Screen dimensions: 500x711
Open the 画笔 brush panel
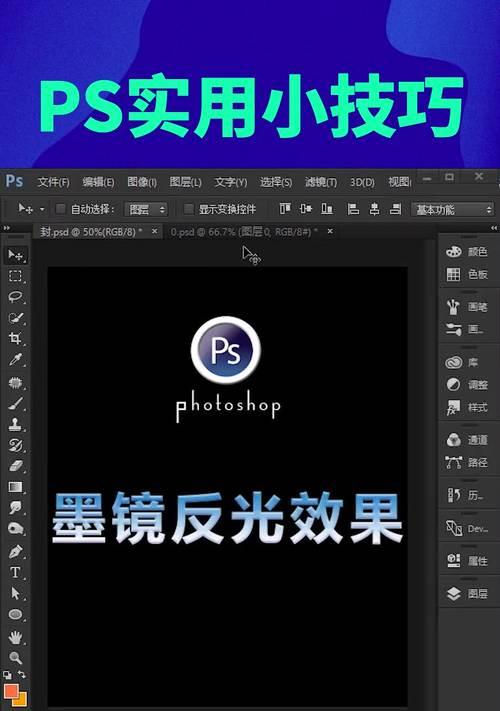click(x=467, y=307)
